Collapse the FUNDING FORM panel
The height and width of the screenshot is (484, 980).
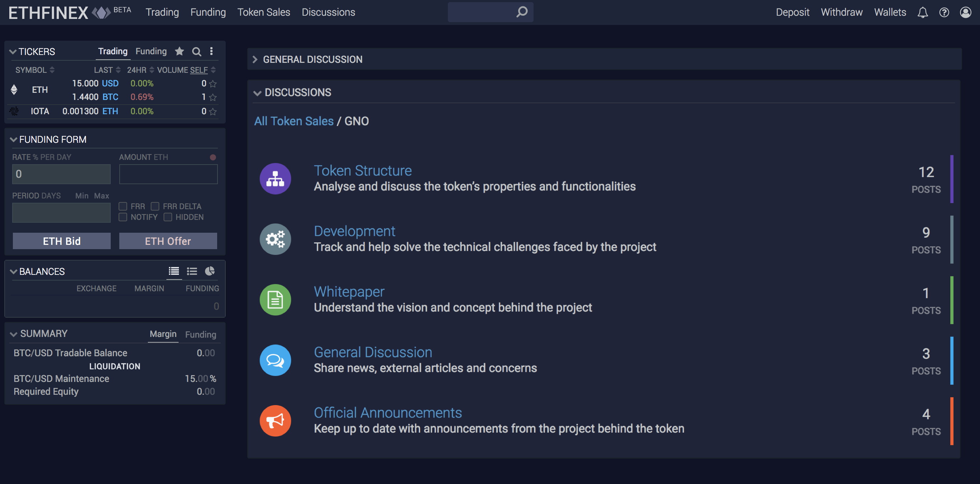[x=13, y=139]
